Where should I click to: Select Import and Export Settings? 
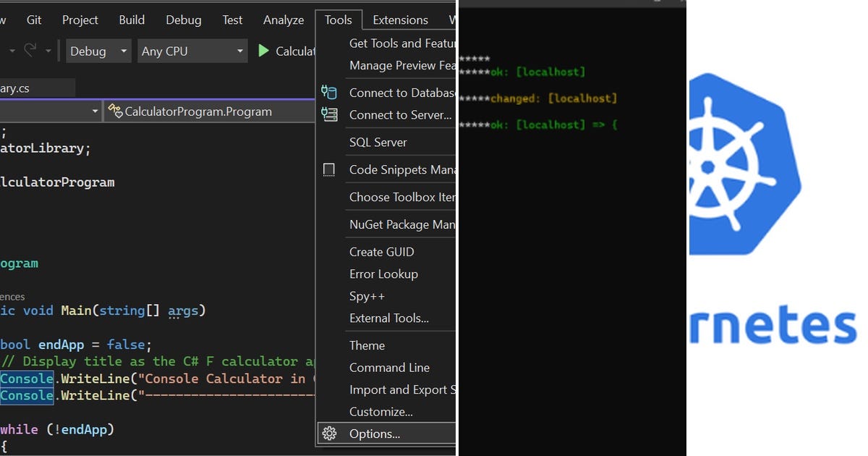point(387,389)
